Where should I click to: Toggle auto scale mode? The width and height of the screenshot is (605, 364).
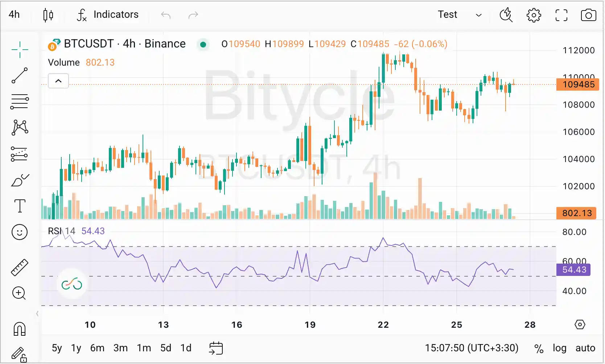(x=585, y=348)
